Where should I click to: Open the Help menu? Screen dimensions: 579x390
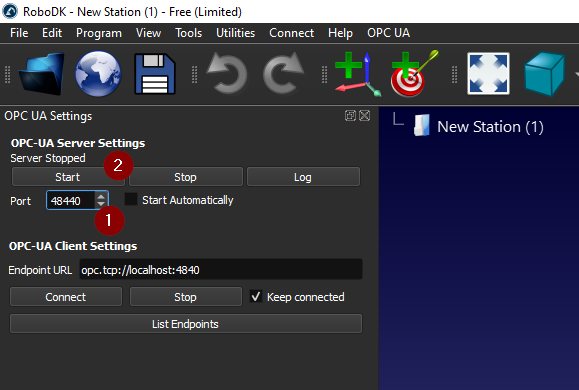pos(340,33)
